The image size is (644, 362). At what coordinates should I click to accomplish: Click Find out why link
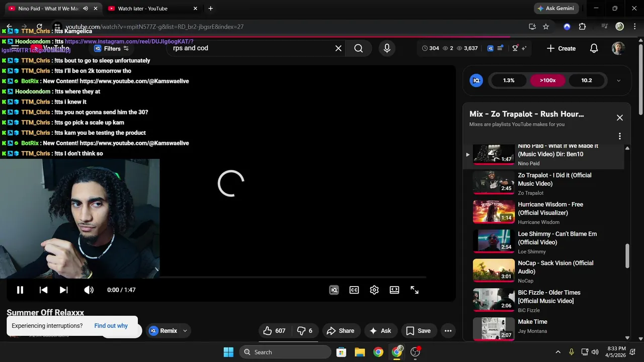pyautogui.click(x=111, y=326)
